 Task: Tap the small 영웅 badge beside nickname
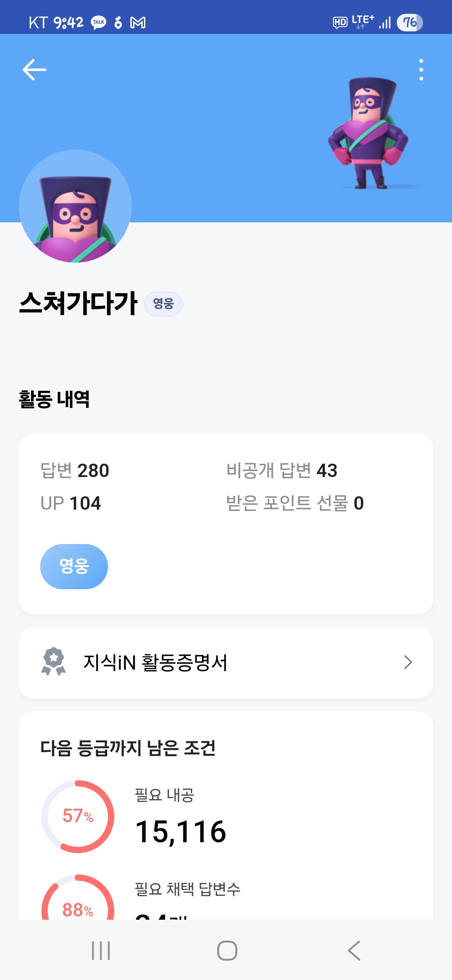click(x=163, y=304)
